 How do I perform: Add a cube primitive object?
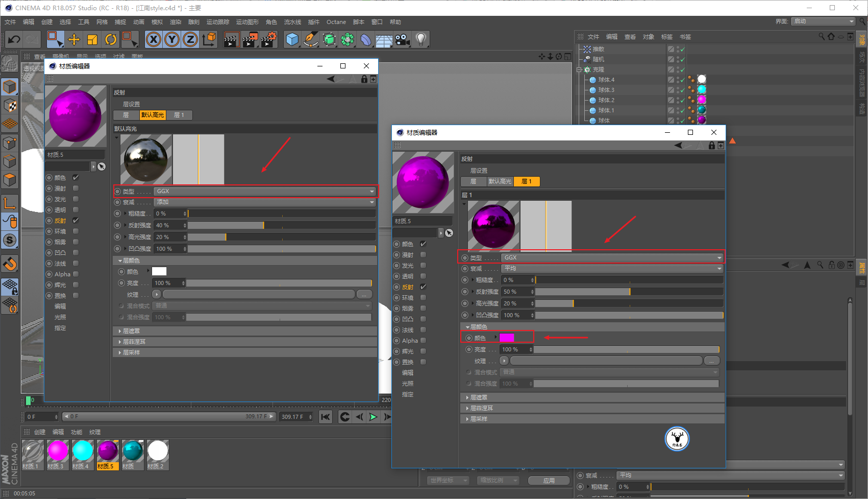[292, 39]
